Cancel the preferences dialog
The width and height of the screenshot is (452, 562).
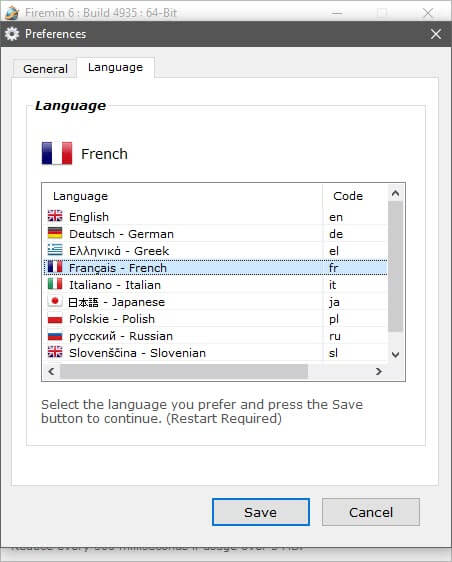(371, 512)
